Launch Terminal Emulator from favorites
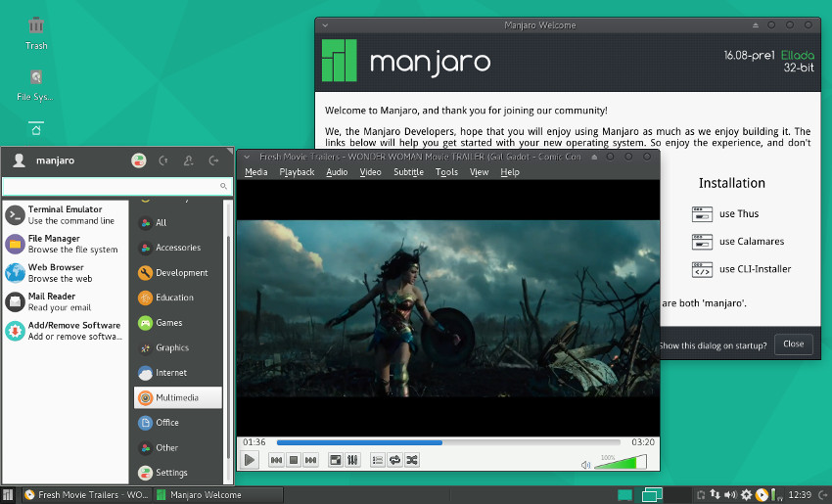The image size is (832, 504). [66, 215]
